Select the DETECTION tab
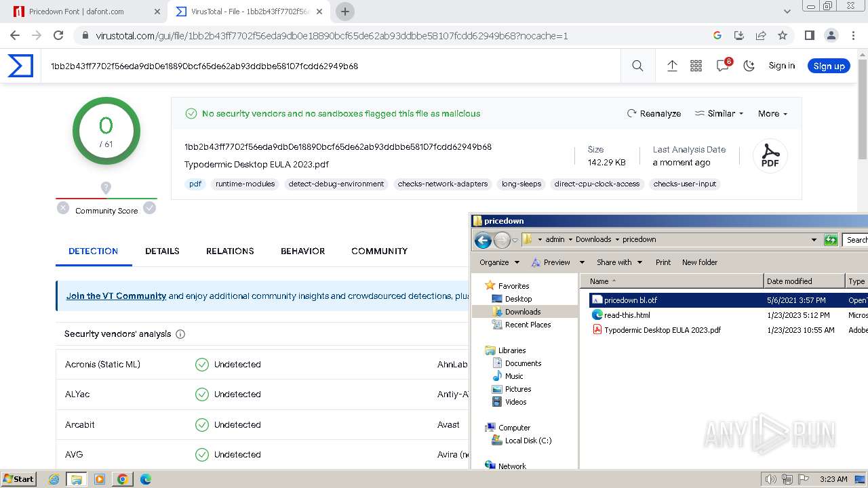The width and height of the screenshot is (868, 488). point(93,251)
